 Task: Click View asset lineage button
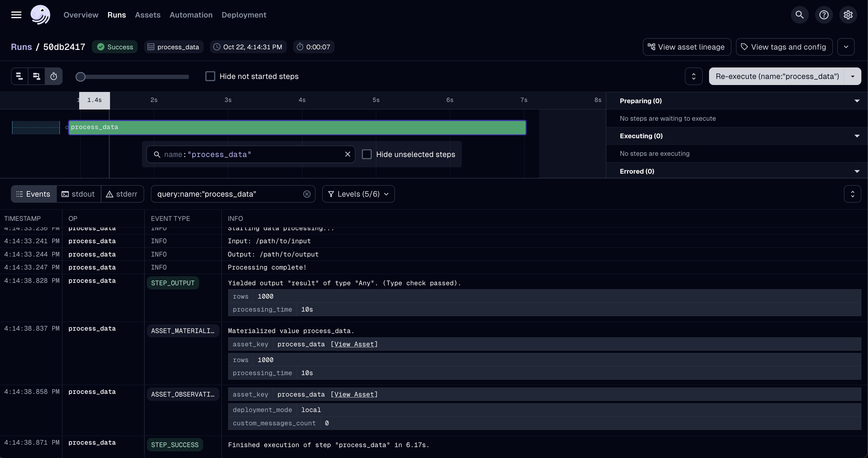tap(686, 47)
